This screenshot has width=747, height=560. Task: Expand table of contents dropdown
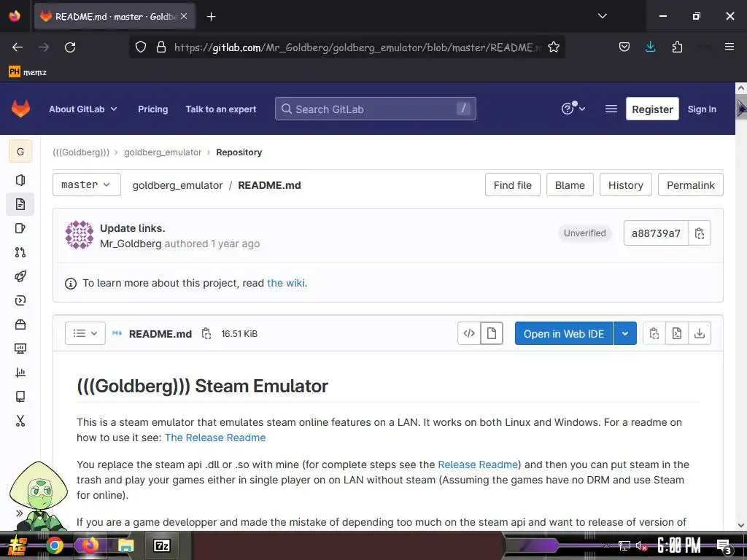(x=85, y=333)
